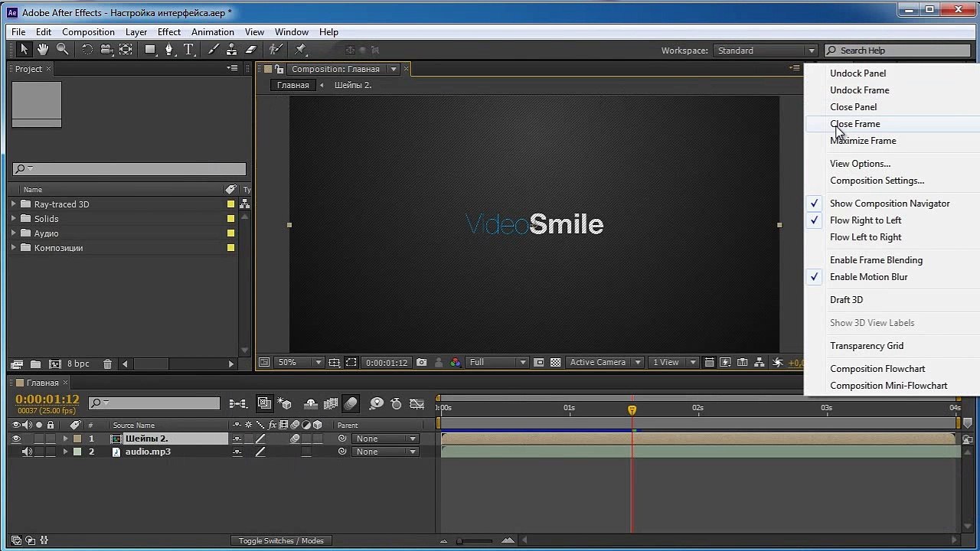
Task: Select the Horizontal Type tool
Action: pos(188,50)
